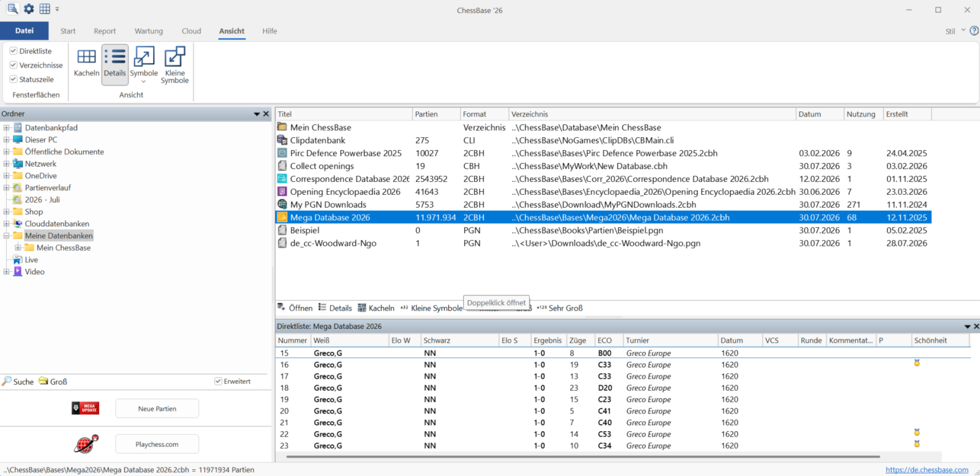
Task: Click Öffnen in the database list toolbar
Action: pyautogui.click(x=295, y=308)
